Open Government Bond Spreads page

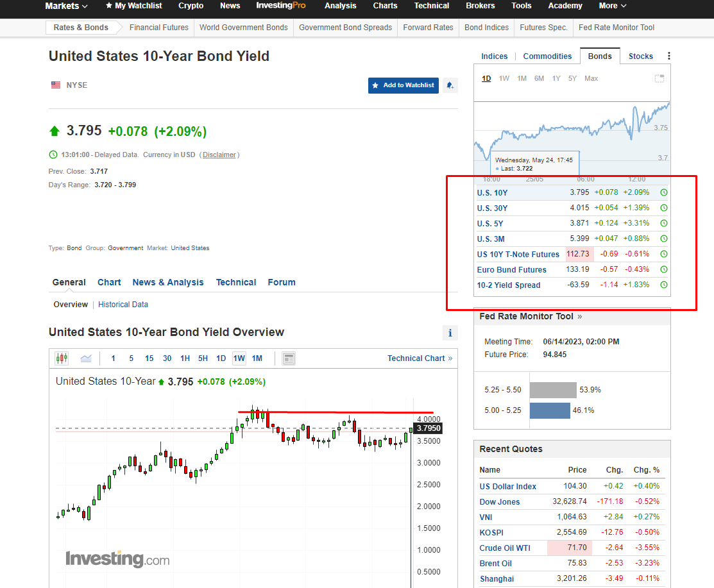click(x=346, y=28)
